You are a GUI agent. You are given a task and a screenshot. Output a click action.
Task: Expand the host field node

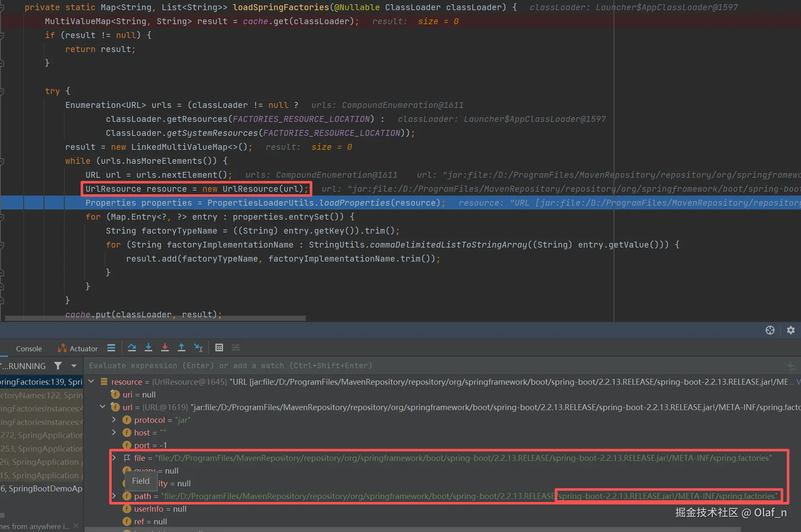coord(114,432)
